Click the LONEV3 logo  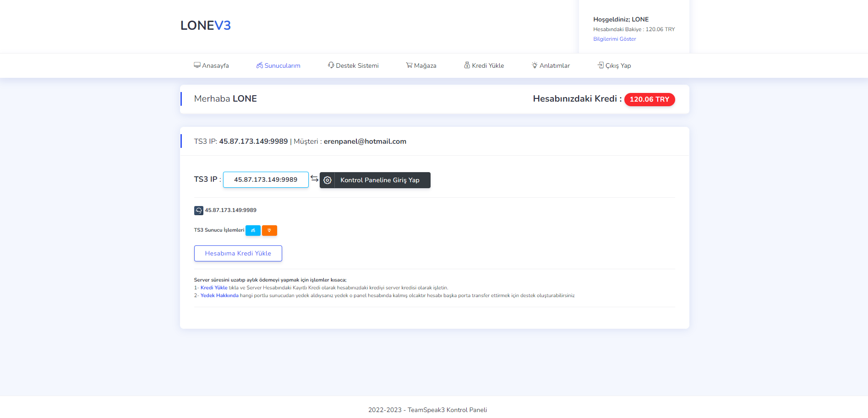click(205, 26)
